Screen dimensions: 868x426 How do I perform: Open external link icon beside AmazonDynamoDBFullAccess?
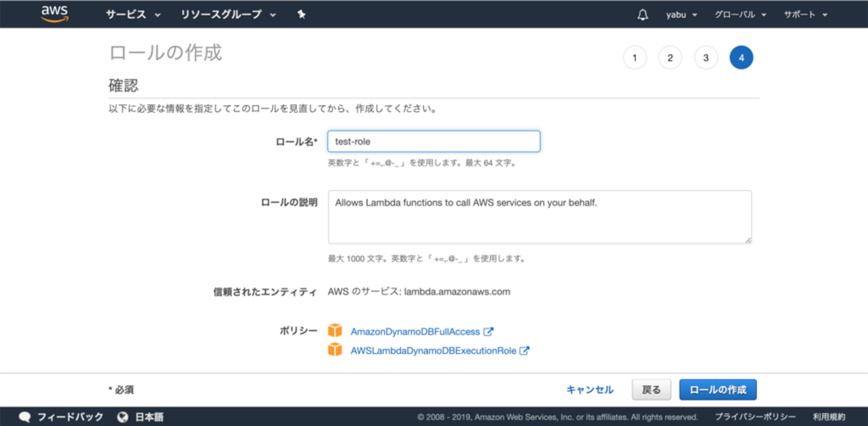(x=488, y=331)
